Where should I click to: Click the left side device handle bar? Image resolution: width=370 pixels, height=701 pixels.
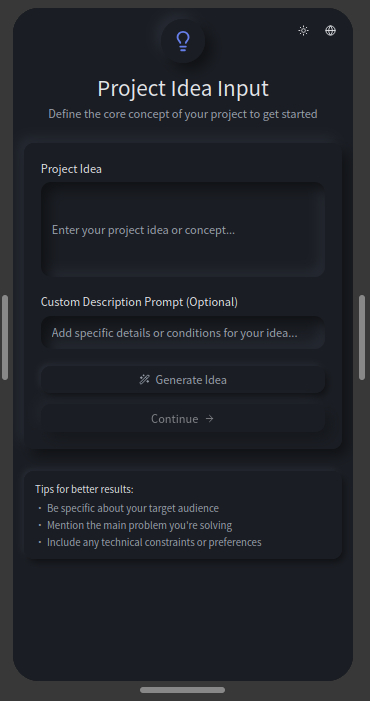click(5, 338)
